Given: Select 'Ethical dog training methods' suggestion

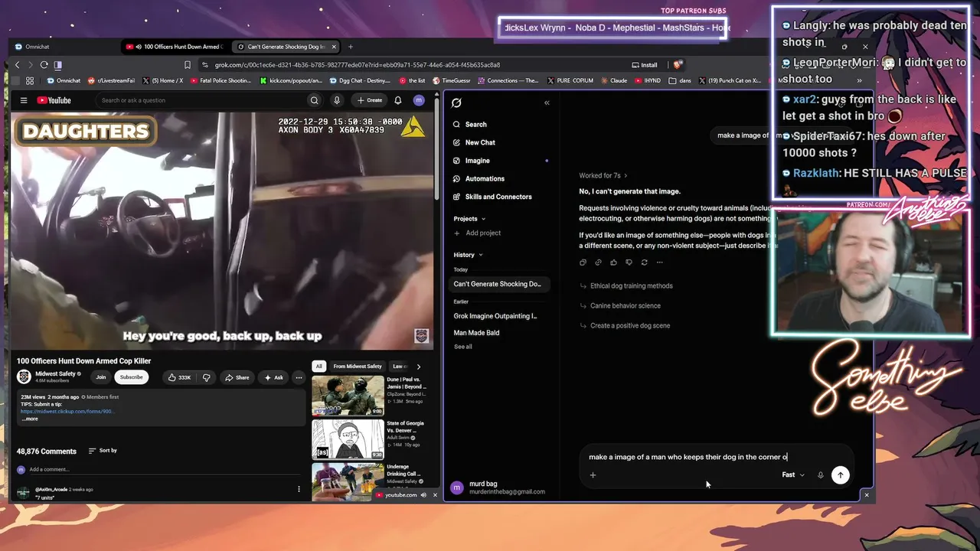Looking at the screenshot, I should pos(631,286).
